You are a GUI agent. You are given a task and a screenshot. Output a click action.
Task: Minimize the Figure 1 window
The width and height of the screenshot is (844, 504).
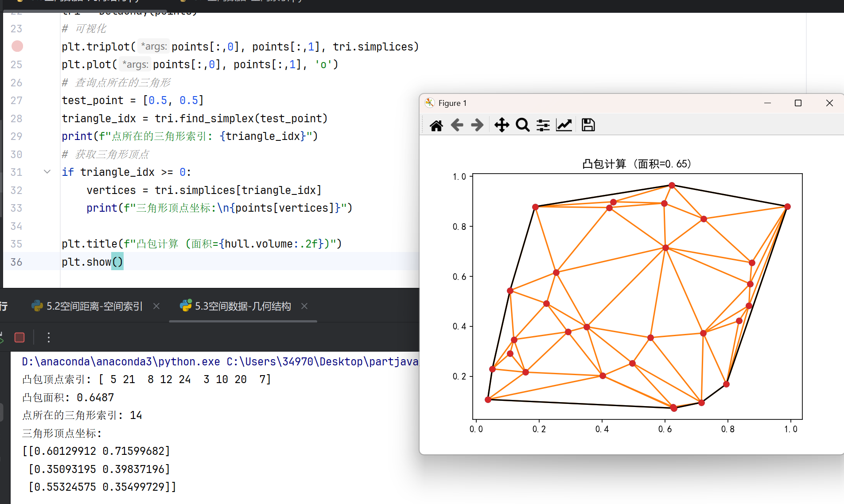click(x=768, y=103)
